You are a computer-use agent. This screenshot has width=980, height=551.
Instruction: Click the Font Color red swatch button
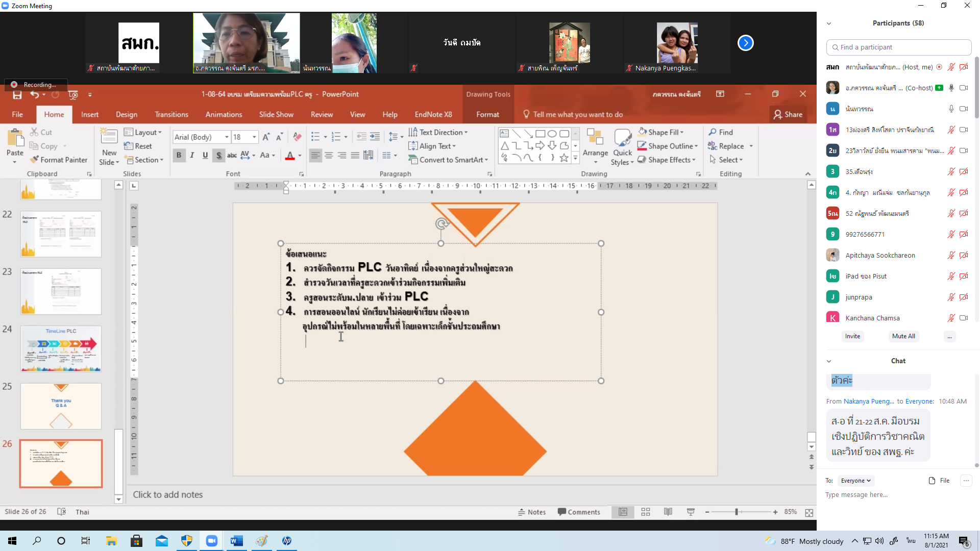pyautogui.click(x=290, y=155)
